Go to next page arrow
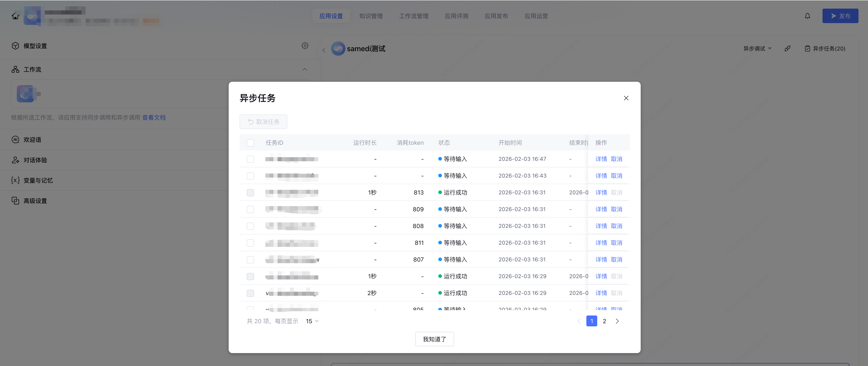 click(x=617, y=321)
